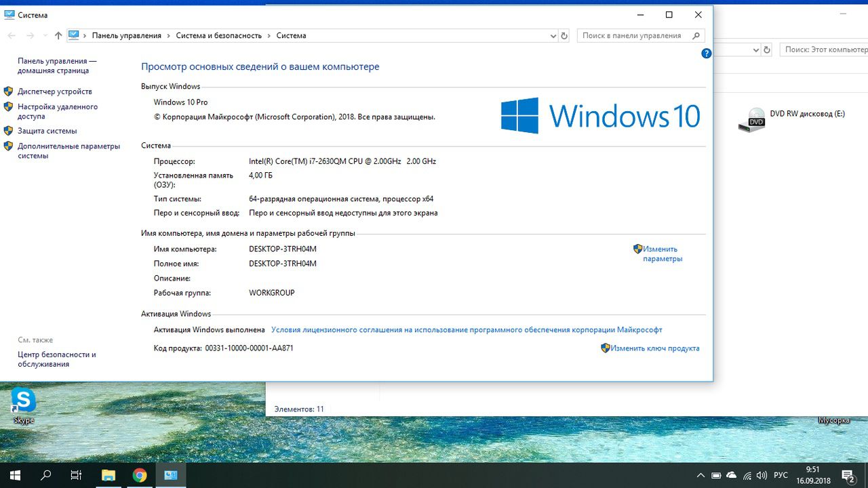Image resolution: width=868 pixels, height=488 pixels.
Task: Select Система breadcrumb in the address bar
Action: point(291,35)
